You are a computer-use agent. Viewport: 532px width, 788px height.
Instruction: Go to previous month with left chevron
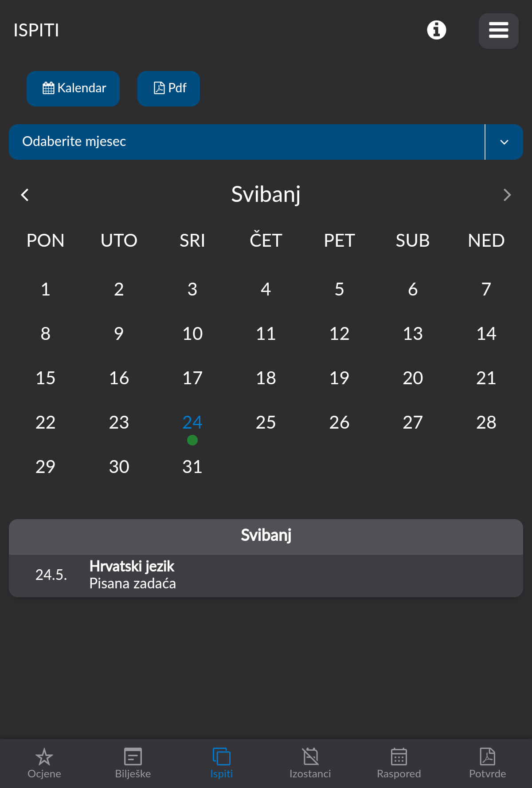tap(25, 194)
